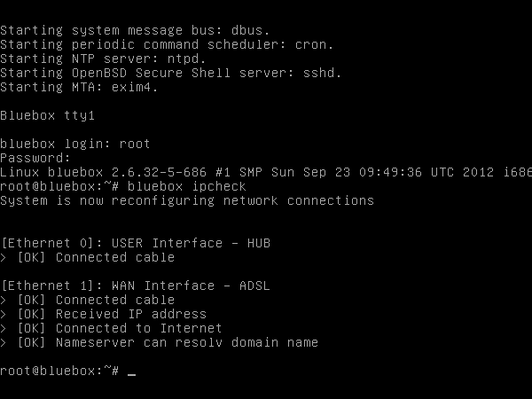Click the Linux kernel version line
This screenshot has height=399, width=532.
[x=266, y=172]
